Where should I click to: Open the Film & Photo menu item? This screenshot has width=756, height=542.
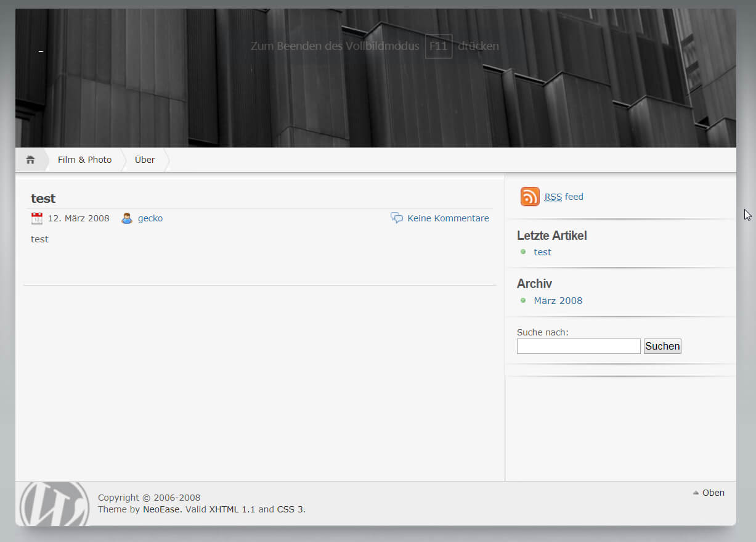tap(84, 160)
